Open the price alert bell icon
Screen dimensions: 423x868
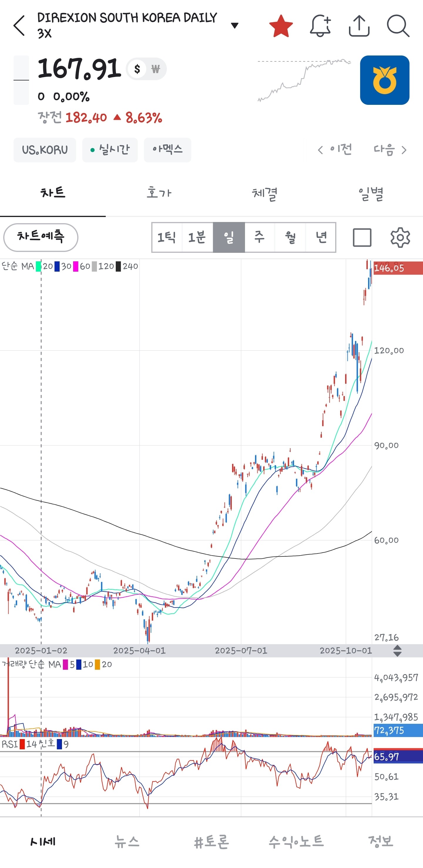(x=320, y=26)
